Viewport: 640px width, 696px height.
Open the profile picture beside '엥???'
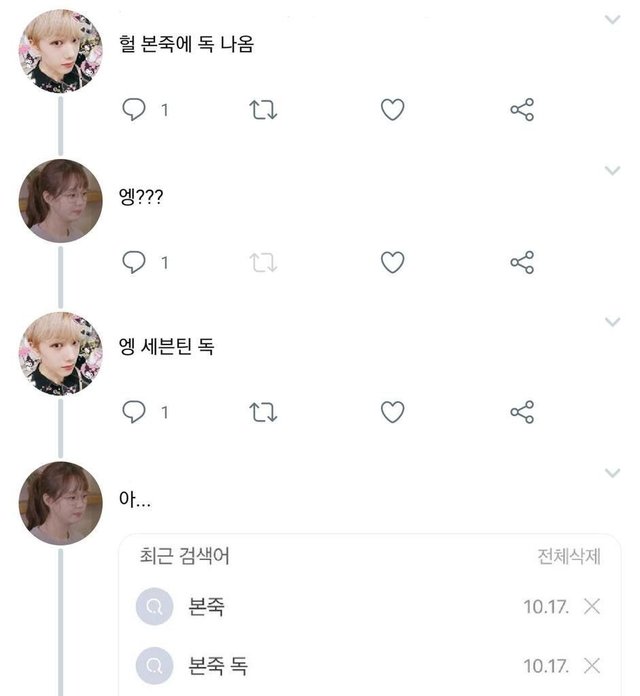point(60,200)
